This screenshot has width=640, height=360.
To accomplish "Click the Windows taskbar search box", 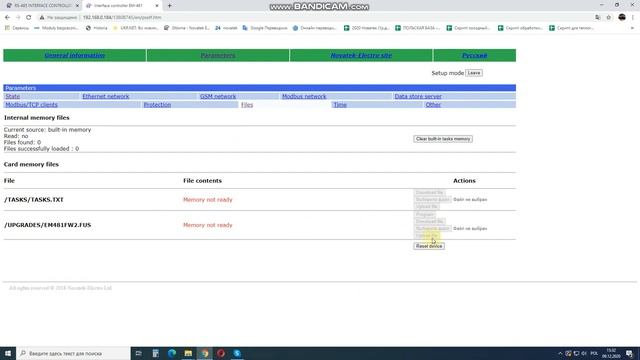I will 73,353.
